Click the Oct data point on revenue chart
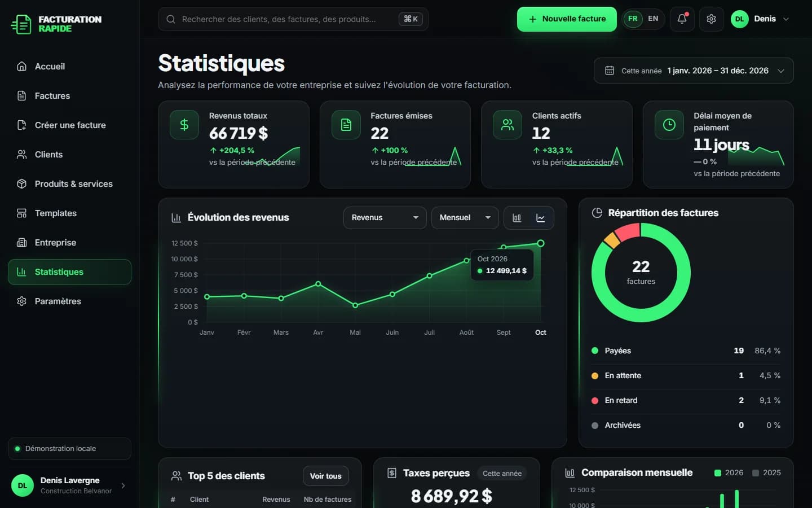 pyautogui.click(x=541, y=243)
